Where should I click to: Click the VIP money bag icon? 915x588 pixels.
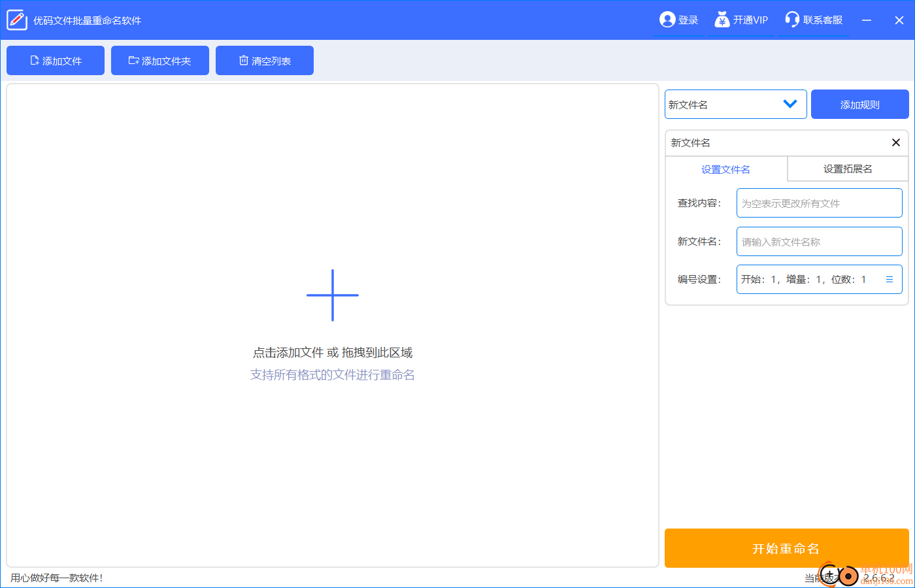click(722, 20)
